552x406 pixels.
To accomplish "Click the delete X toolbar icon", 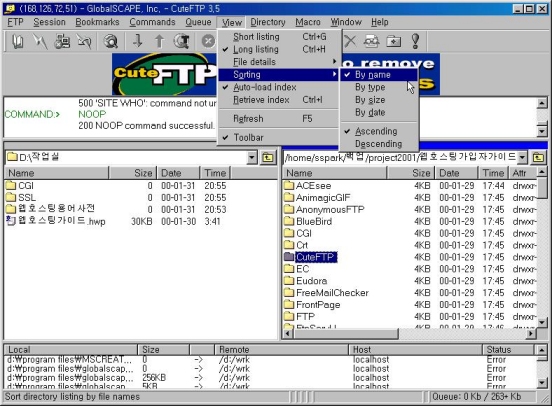I will click(x=350, y=41).
